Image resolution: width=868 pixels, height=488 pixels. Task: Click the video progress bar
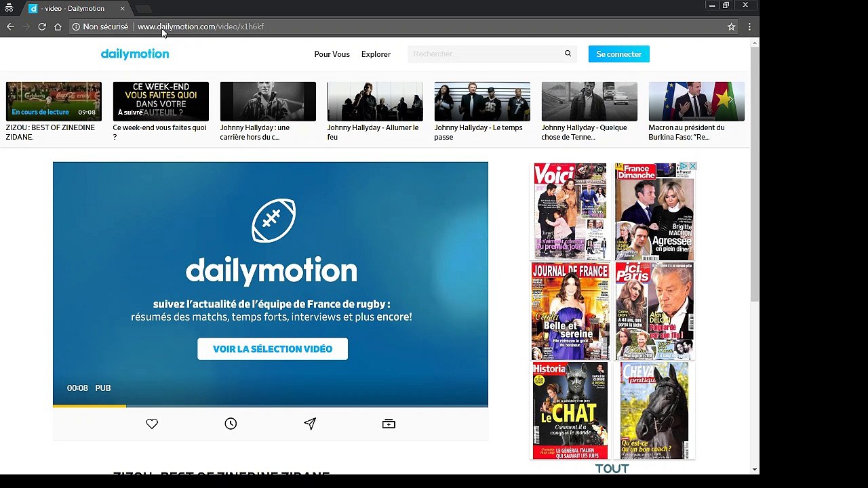[271, 406]
